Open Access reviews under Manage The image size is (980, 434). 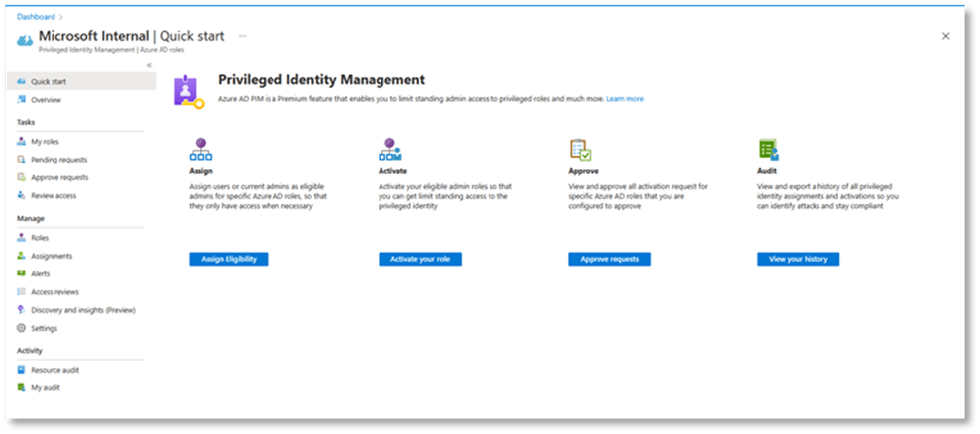[x=54, y=292]
